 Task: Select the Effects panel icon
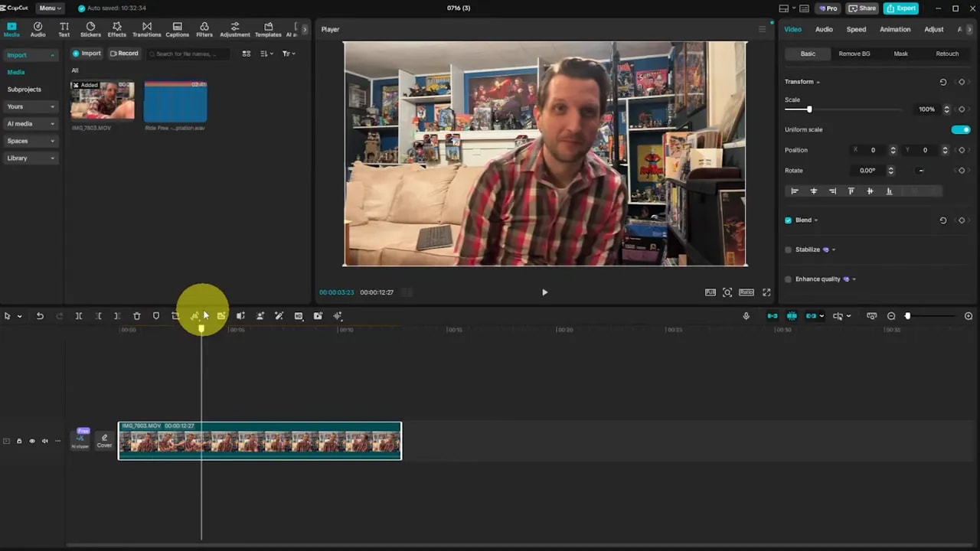[x=116, y=29]
